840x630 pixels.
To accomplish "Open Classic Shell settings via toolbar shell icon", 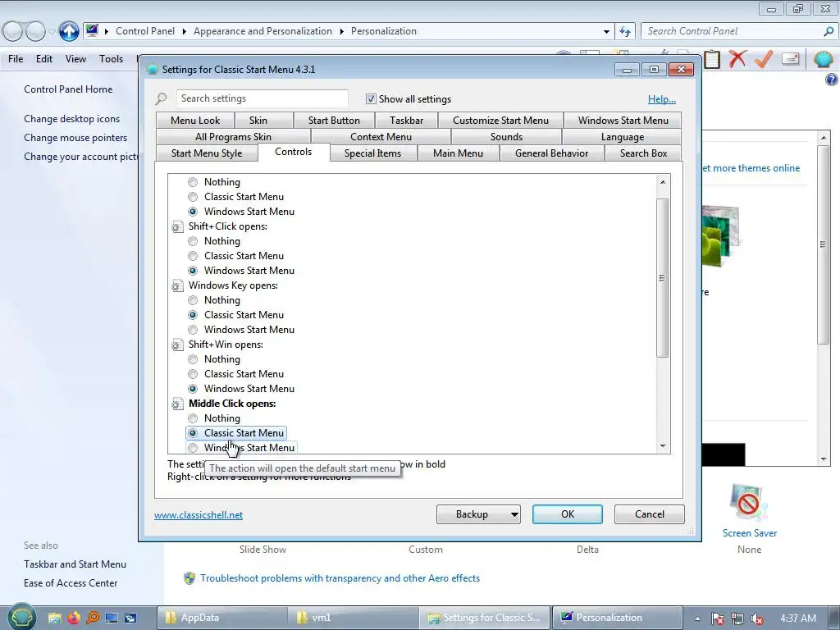I will point(823,58).
